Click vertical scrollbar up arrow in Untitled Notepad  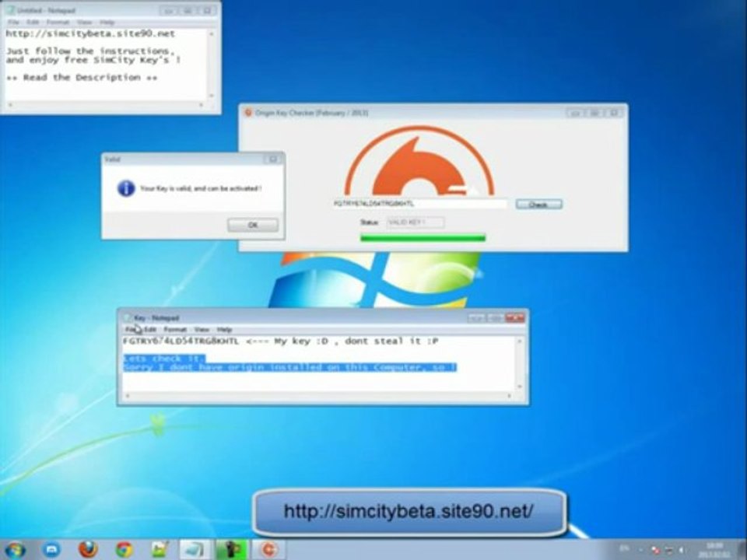pyautogui.click(x=212, y=34)
